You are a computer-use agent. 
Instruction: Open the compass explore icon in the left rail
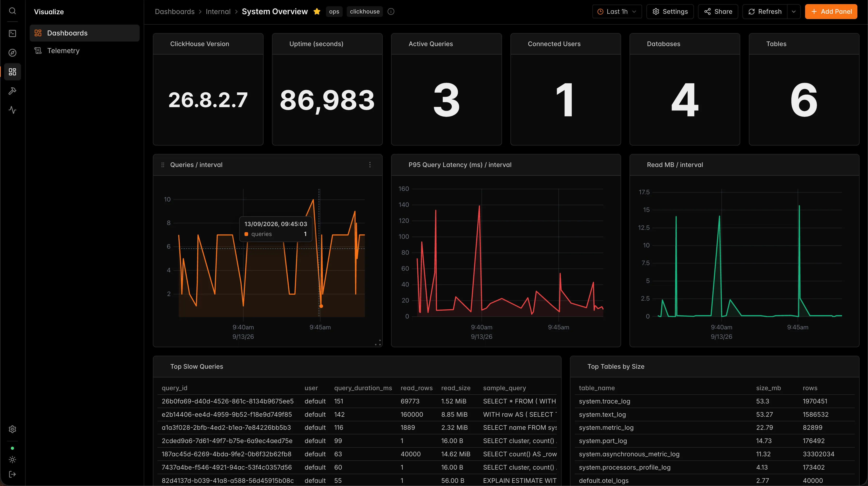13,53
